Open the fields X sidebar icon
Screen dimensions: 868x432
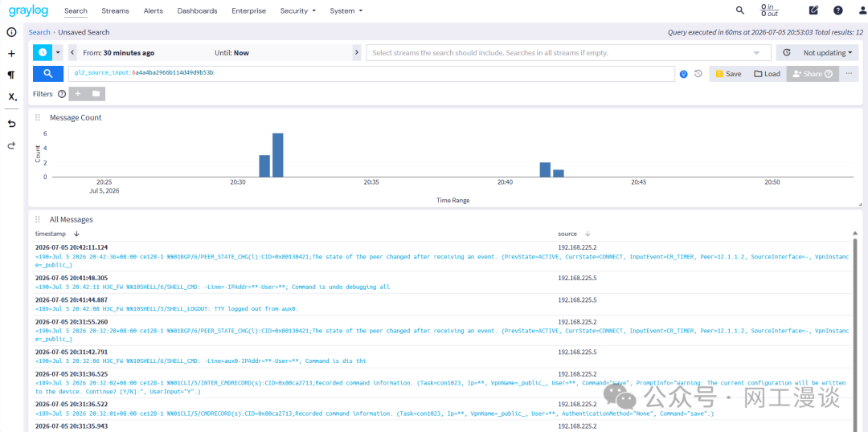pos(11,97)
